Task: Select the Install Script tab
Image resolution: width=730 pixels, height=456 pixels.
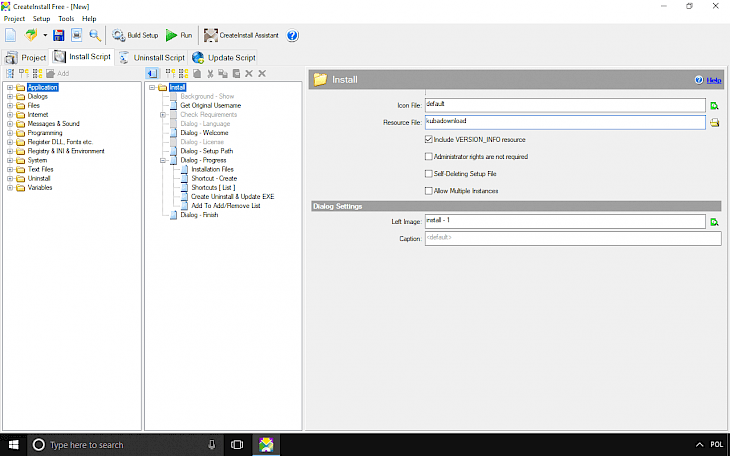Action: [82, 57]
